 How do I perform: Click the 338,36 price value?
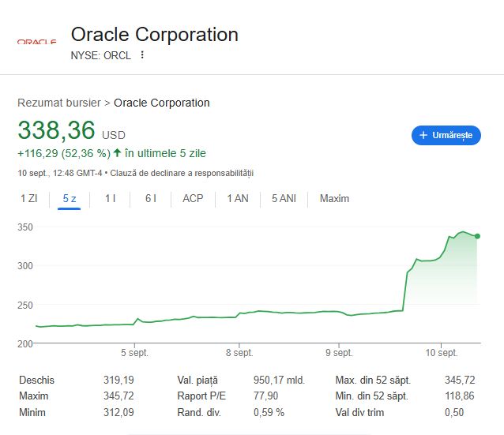[x=57, y=130]
